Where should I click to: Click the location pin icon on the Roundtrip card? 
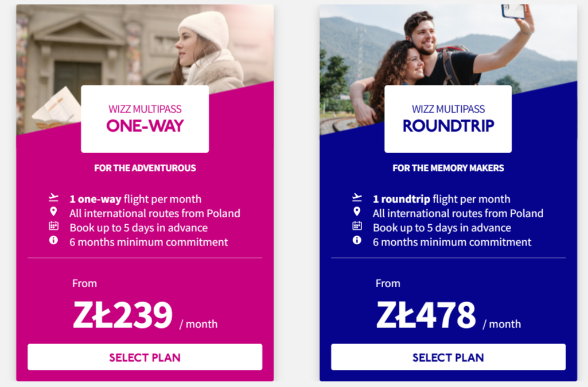(357, 212)
